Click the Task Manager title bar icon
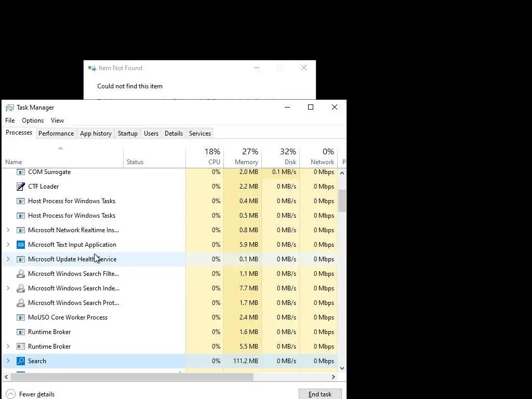The width and height of the screenshot is (532, 399). click(x=9, y=108)
